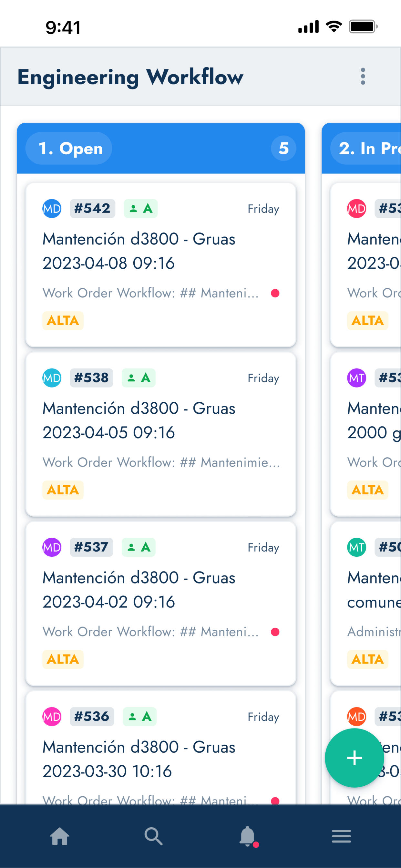Open ticket #542 ID tag

pos(92,209)
